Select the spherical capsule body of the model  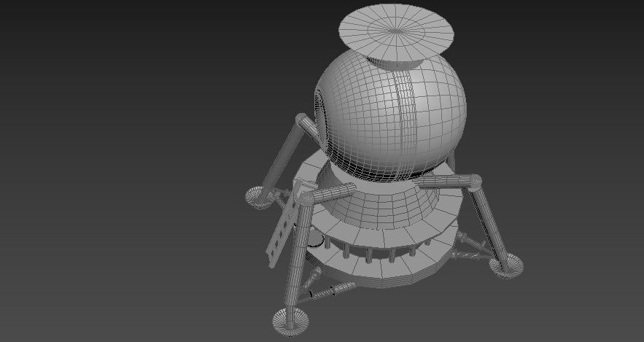tap(390, 117)
